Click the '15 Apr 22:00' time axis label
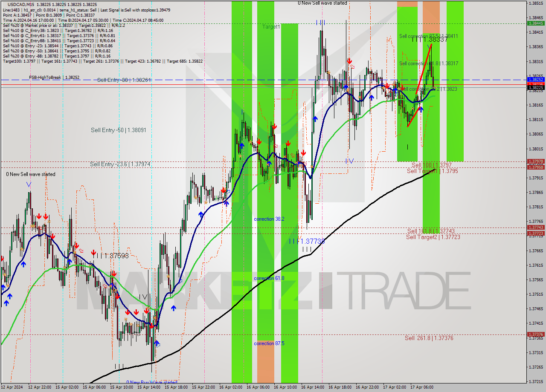The image size is (546, 392). pos(203,387)
